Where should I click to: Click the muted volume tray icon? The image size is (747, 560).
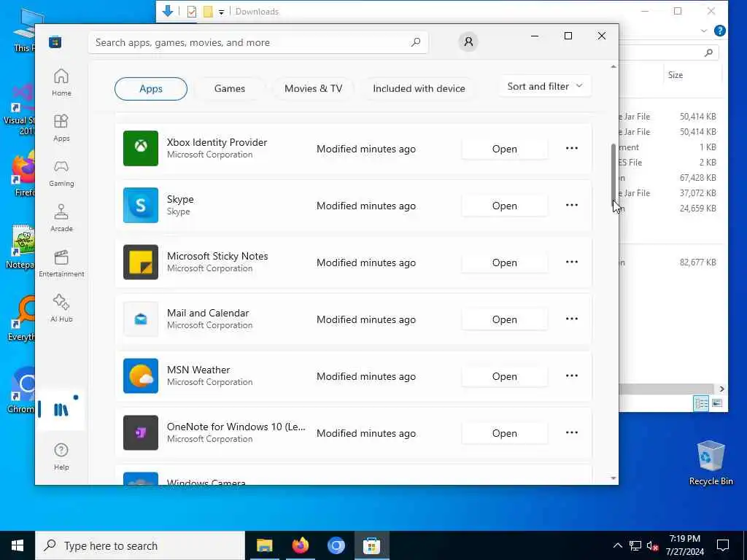(x=652, y=545)
